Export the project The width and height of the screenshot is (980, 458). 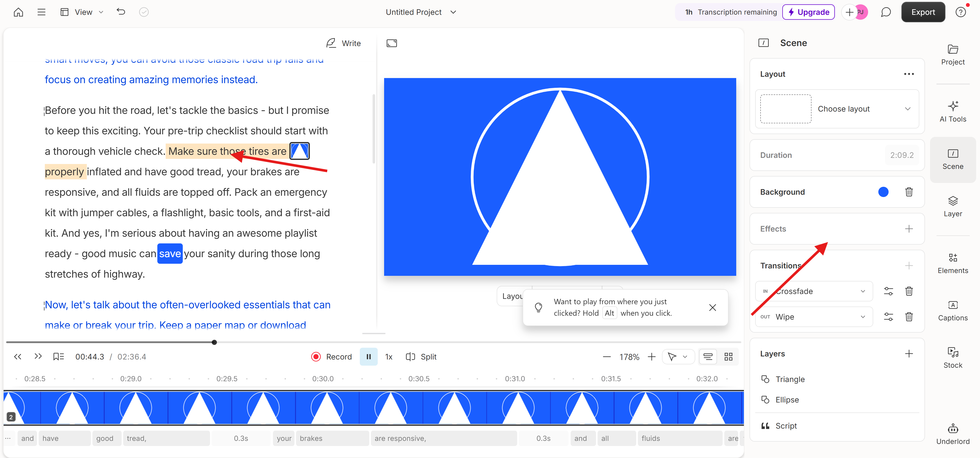click(923, 12)
